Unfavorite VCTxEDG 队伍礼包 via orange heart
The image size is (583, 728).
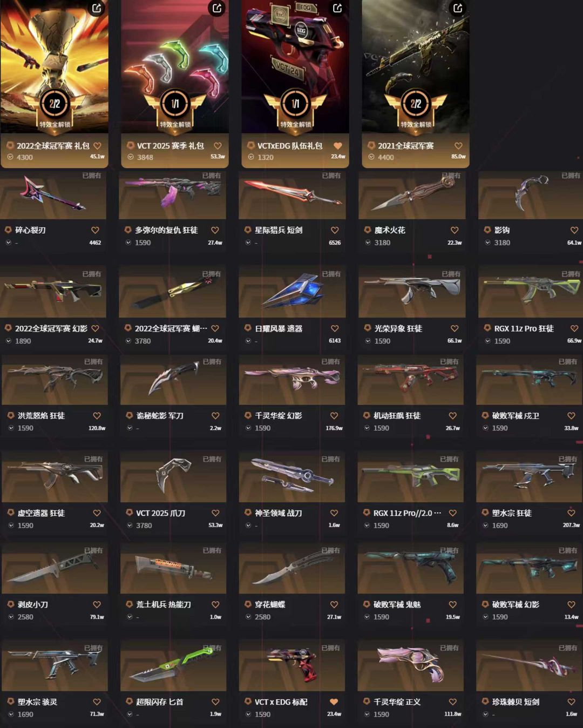point(338,146)
